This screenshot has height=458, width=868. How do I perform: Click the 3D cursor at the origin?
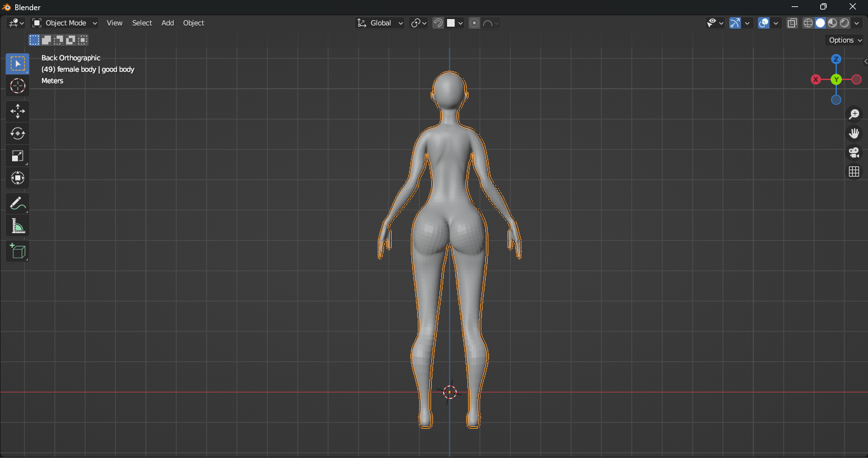pos(450,392)
